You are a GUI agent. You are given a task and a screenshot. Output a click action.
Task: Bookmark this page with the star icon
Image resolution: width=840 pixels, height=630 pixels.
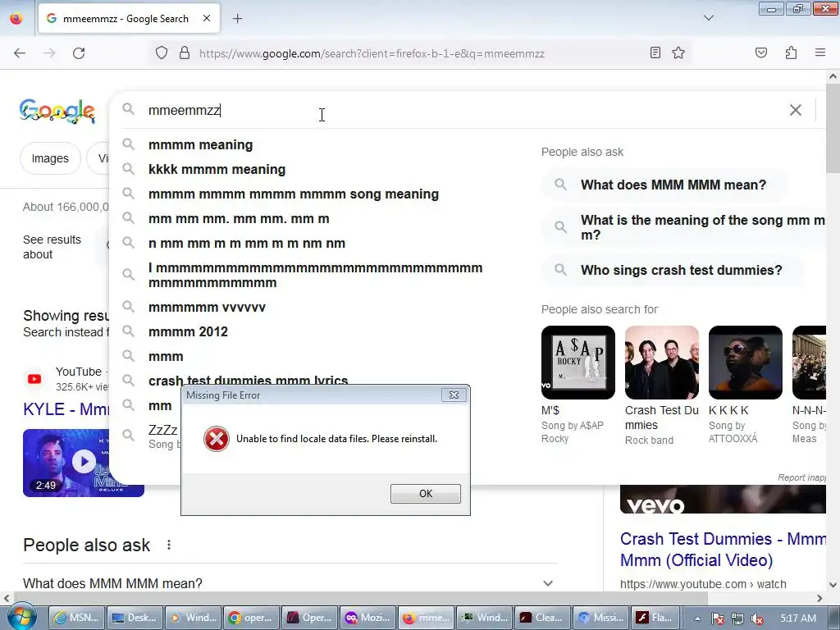[678, 52]
